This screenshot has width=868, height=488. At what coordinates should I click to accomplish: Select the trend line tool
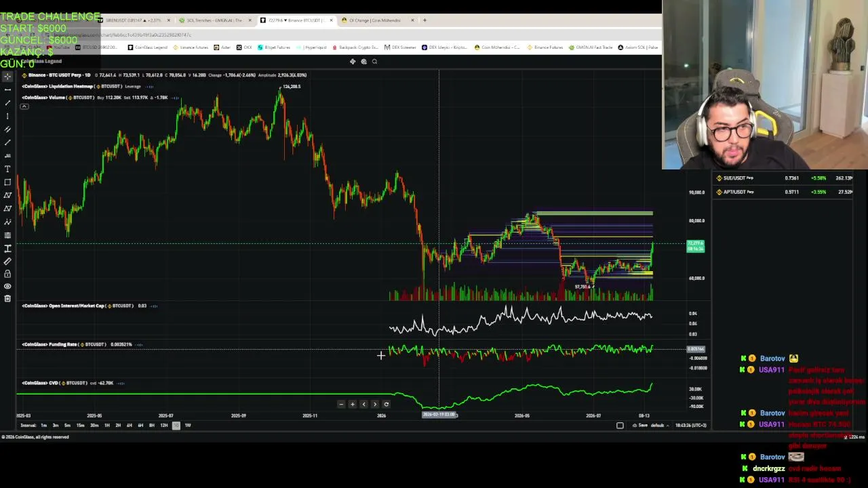pyautogui.click(x=7, y=103)
